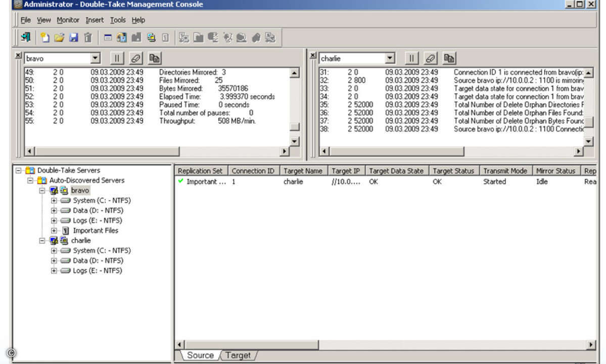
Task: Pause the bravo message log
Action: tap(117, 58)
